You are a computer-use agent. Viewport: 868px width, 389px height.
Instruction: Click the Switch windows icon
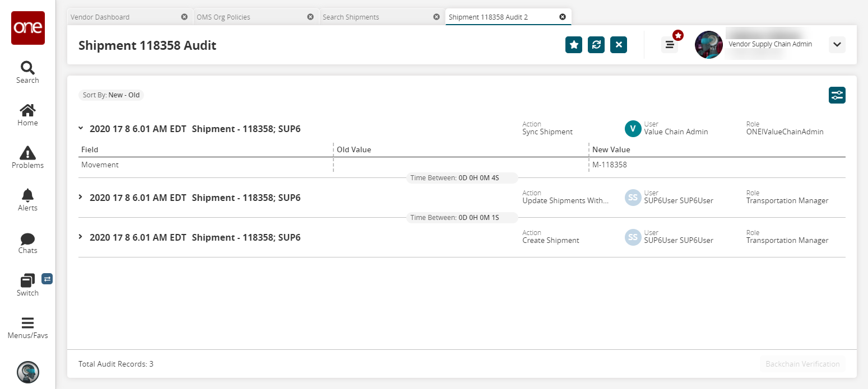[27, 284]
